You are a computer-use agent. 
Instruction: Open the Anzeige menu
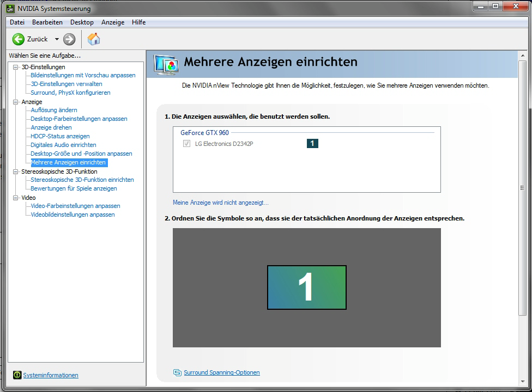113,22
